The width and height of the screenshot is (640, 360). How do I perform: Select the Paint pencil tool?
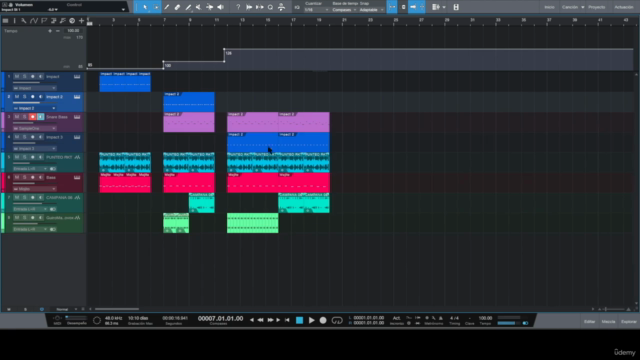167,7
